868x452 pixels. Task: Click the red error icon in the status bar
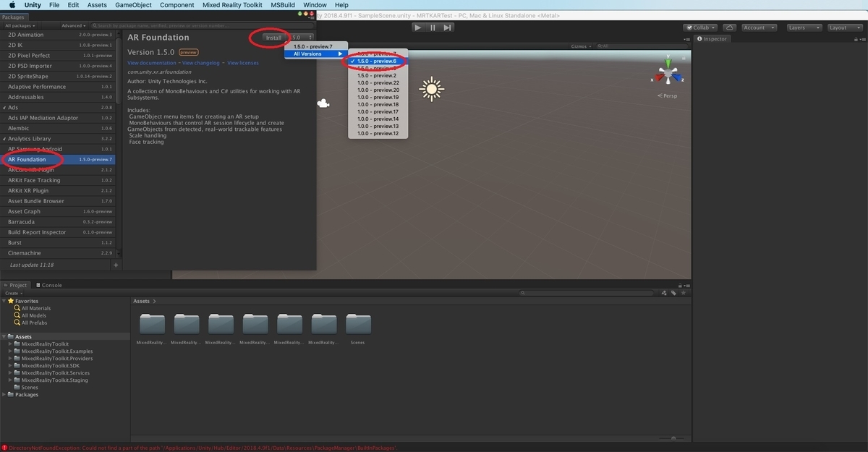4,448
